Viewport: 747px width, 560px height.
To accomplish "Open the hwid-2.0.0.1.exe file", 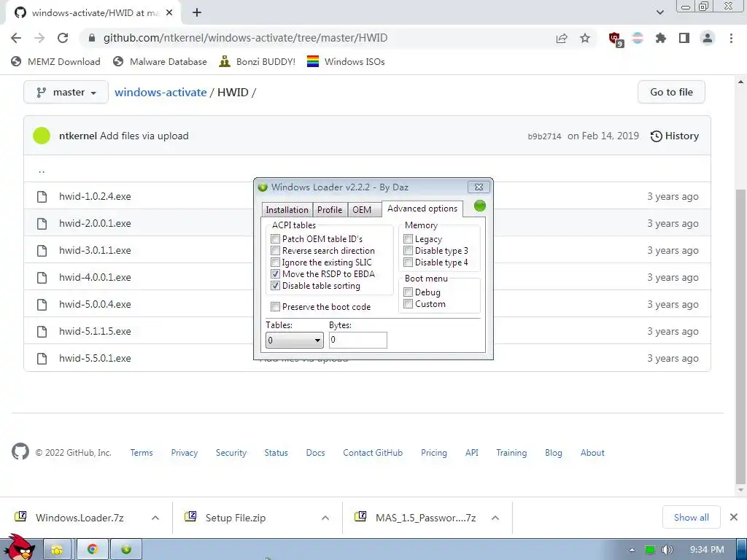I will coord(95,223).
